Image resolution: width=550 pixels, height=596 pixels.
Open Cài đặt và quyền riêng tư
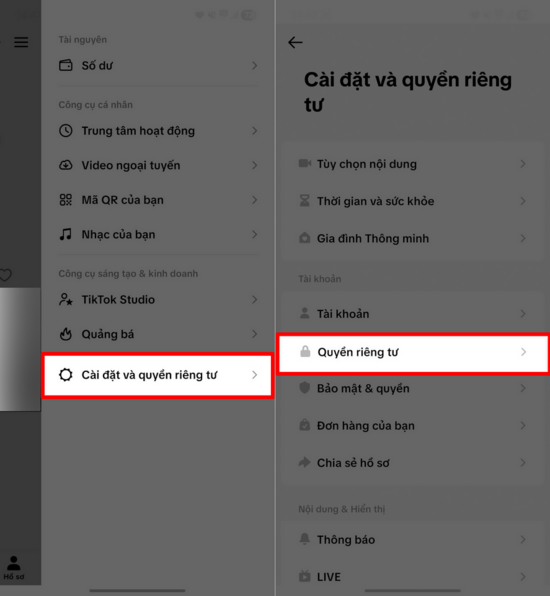(x=158, y=375)
